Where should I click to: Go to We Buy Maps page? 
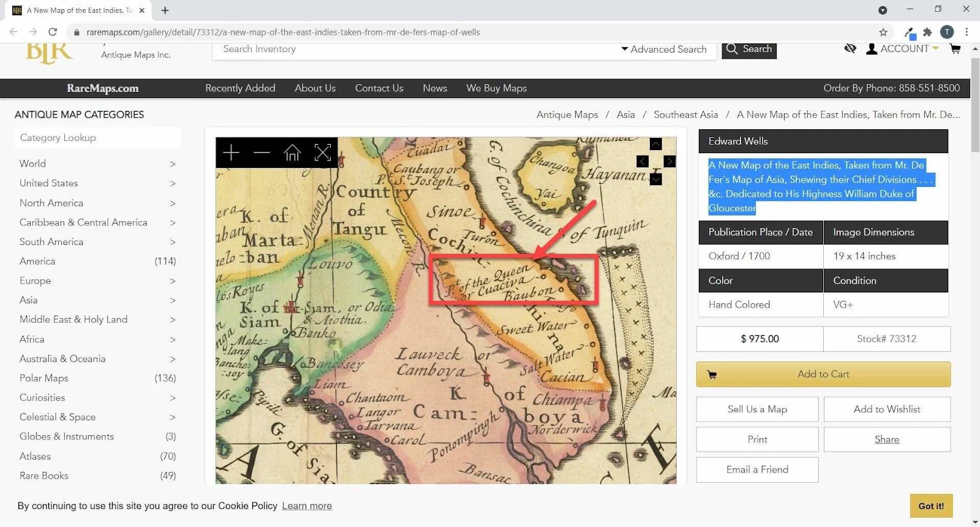coord(496,88)
